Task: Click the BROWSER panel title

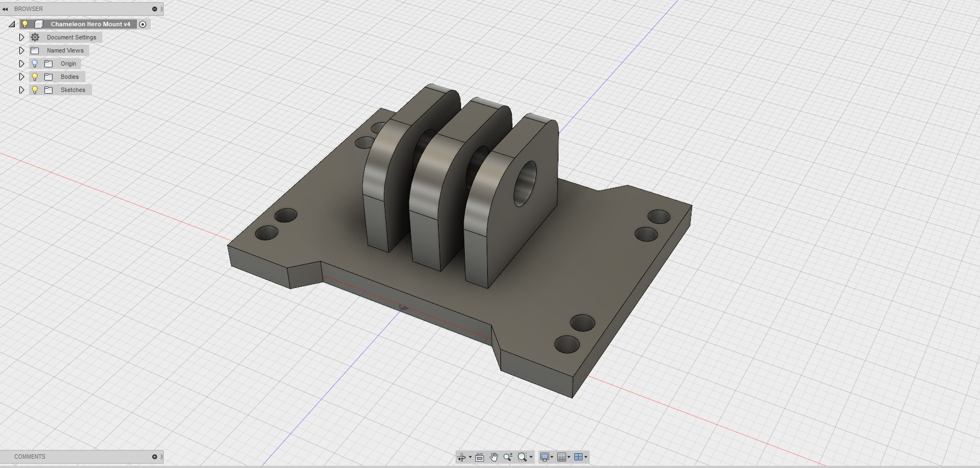Action: click(x=28, y=9)
